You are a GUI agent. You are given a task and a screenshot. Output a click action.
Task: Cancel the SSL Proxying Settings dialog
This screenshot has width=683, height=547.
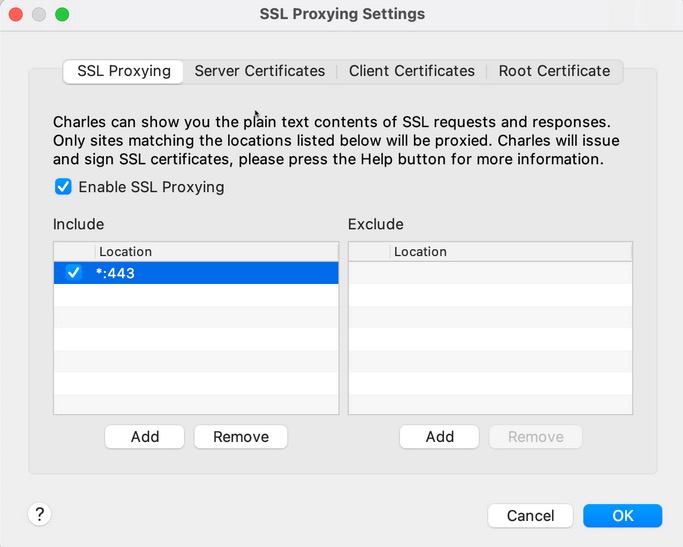[x=530, y=516]
